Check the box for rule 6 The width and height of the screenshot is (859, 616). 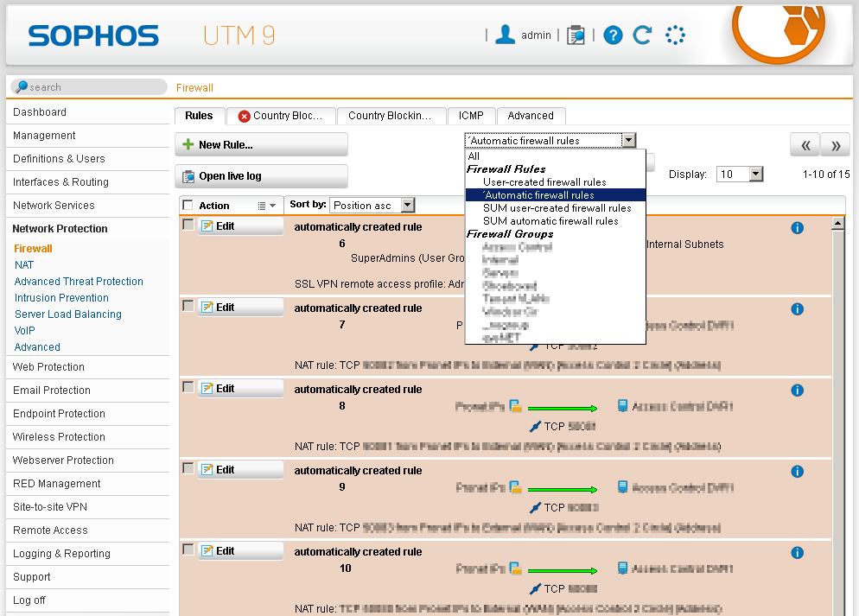tap(188, 225)
